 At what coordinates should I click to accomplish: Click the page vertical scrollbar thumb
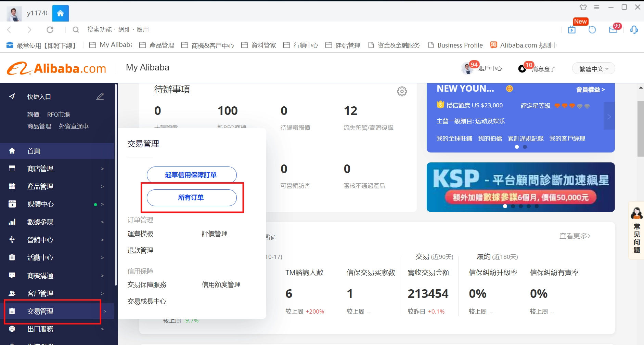(x=641, y=129)
